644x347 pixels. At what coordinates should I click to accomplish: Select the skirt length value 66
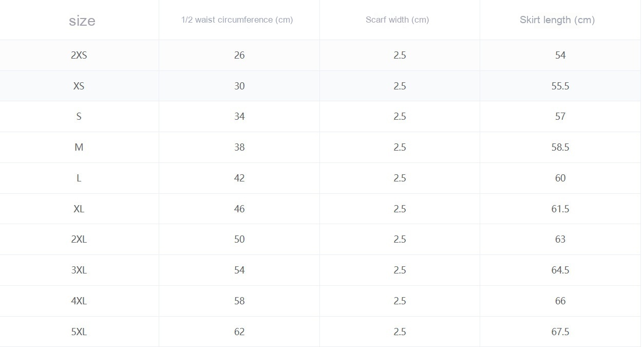pyautogui.click(x=560, y=301)
